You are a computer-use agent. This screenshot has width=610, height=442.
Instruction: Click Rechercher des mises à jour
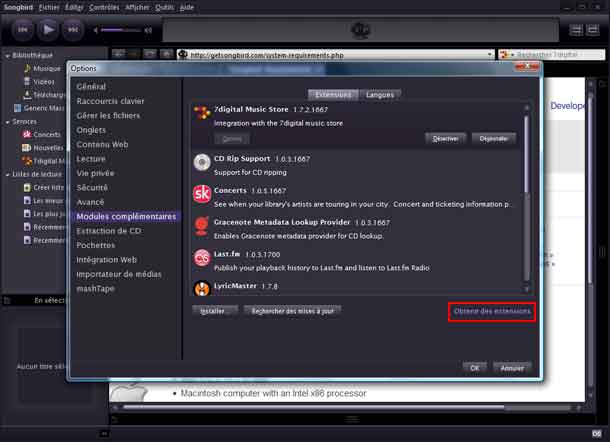(293, 311)
